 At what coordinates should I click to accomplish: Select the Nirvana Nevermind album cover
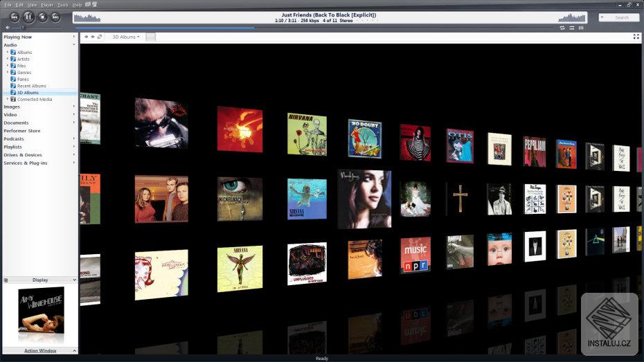click(x=307, y=199)
